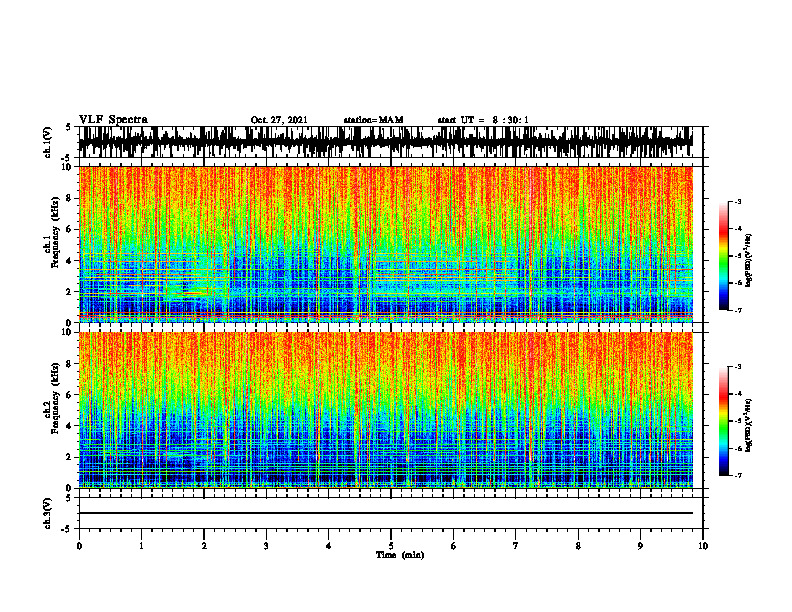Click the "-7" label on ch.2 colorbar
The width and height of the screenshot is (792, 612).
(x=738, y=475)
